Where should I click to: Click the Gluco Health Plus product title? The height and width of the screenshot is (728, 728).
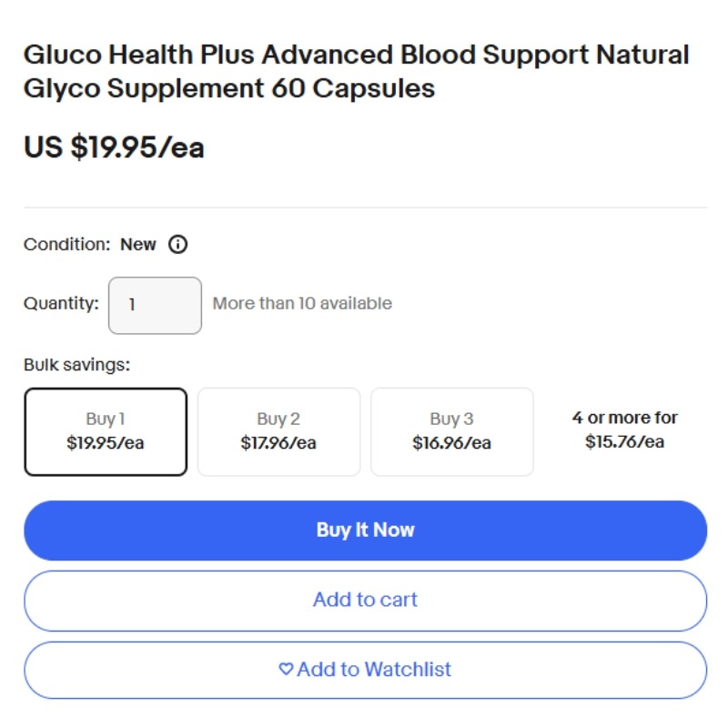[356, 72]
